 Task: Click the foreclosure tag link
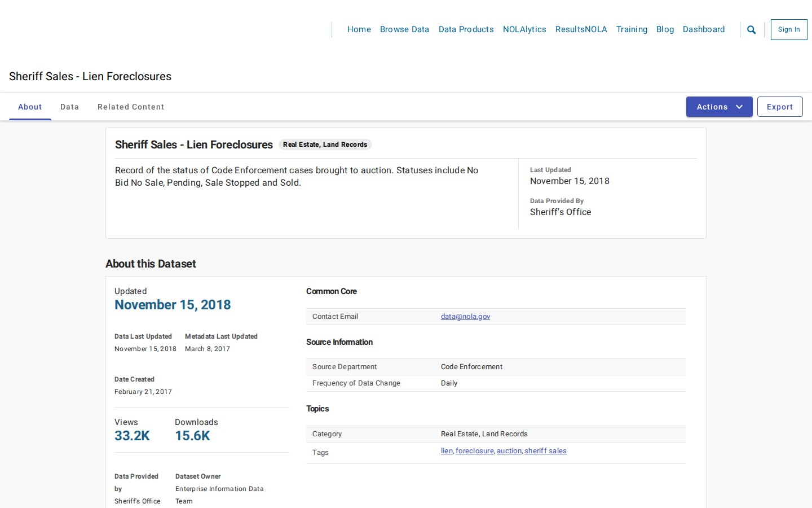[x=475, y=451]
